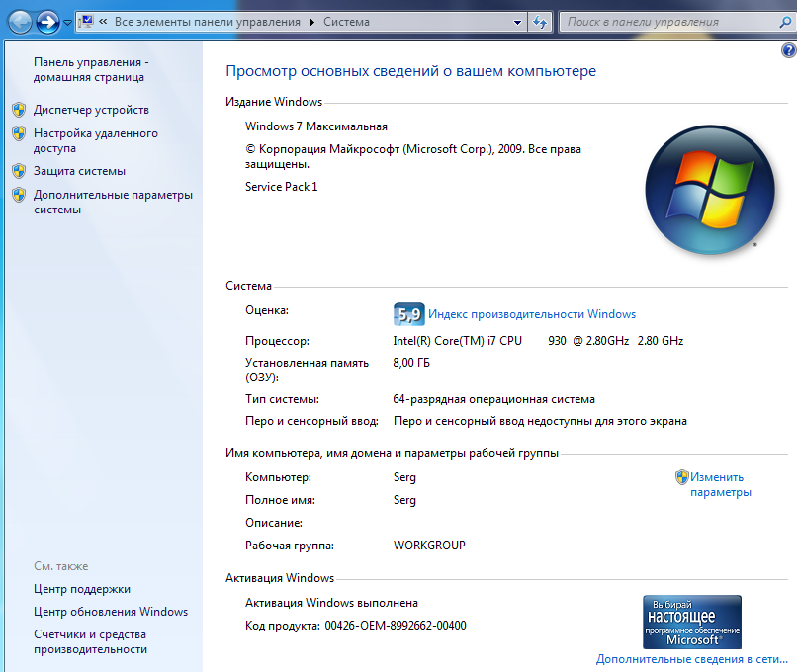Click the computer icon in address bar
Viewport: 797px width, 672px height.
(x=86, y=22)
